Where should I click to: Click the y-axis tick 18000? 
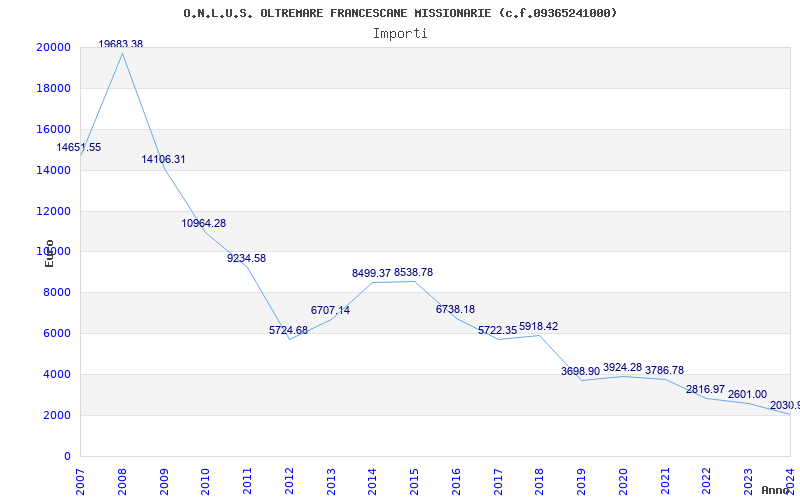[53, 88]
